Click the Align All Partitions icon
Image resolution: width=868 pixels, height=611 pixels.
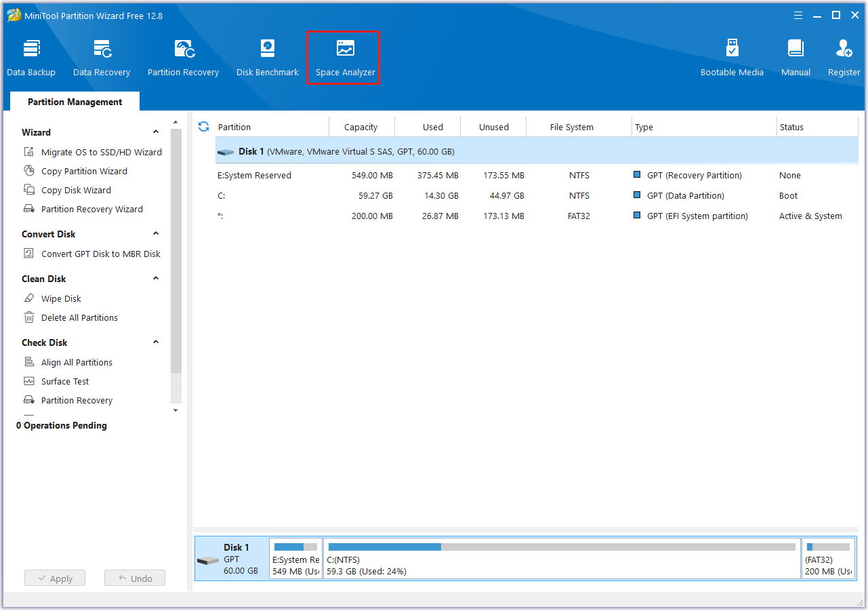(29, 362)
